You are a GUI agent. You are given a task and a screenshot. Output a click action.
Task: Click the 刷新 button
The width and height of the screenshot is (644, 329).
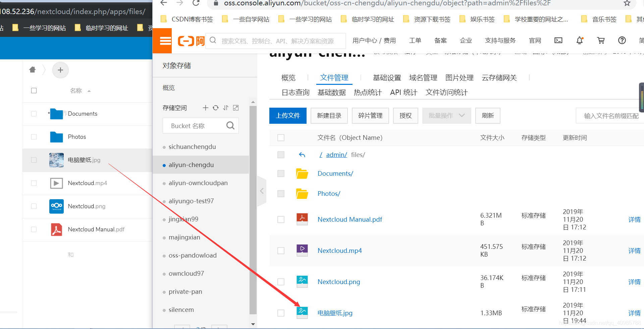tap(488, 116)
